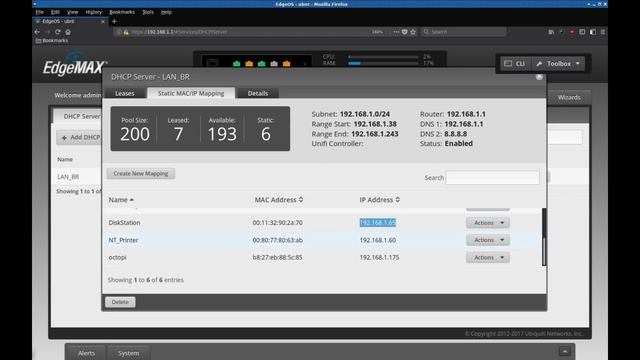Click the gray port icon on router
The image size is (640, 360).
[x=274, y=64]
